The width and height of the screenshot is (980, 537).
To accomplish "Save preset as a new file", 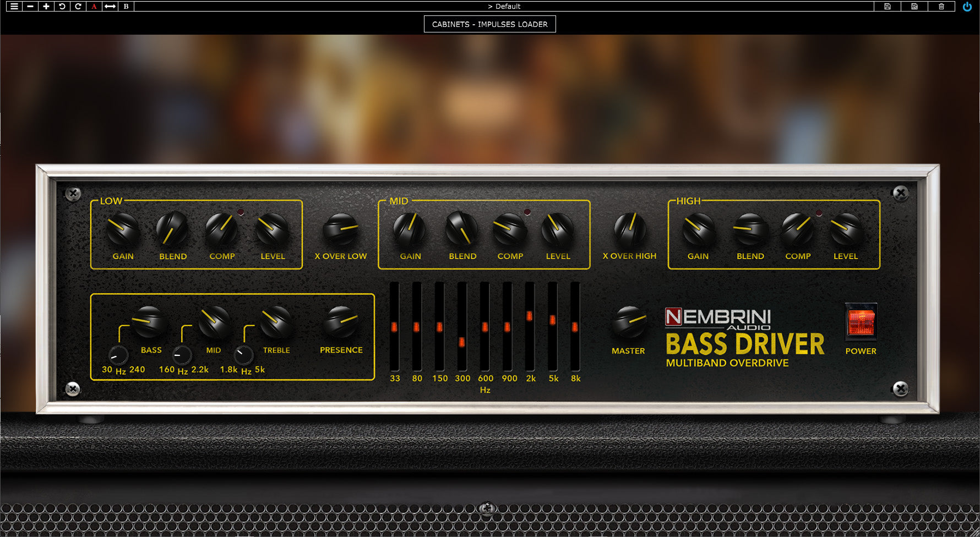I will (915, 6).
